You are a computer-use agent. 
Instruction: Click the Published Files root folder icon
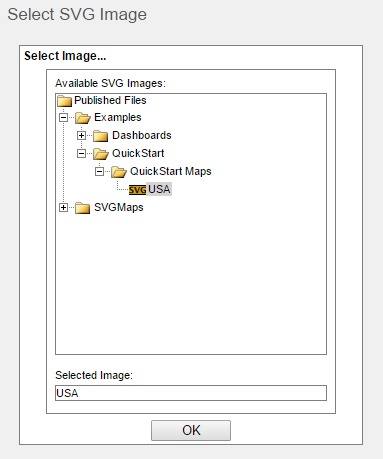point(65,101)
